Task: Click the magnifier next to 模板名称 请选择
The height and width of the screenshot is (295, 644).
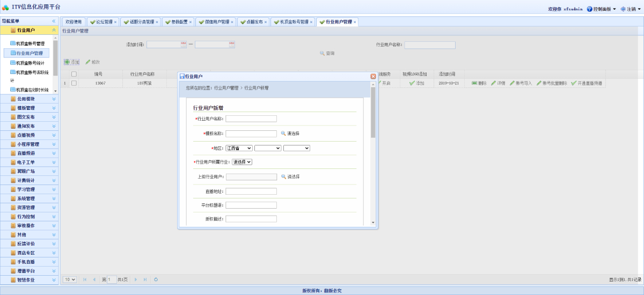Action: click(x=283, y=134)
